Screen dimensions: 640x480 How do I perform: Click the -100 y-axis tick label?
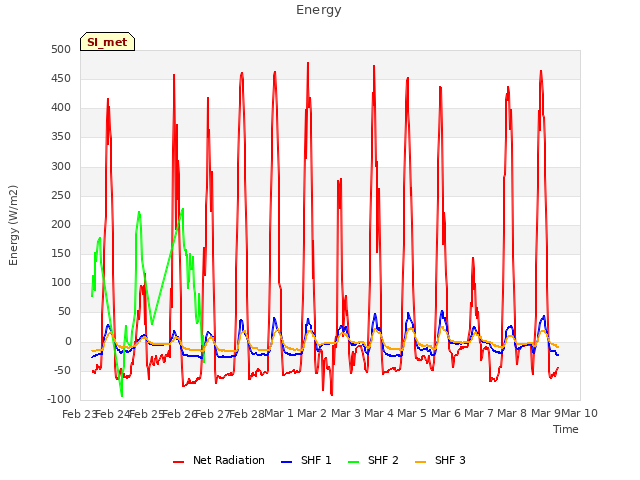coord(59,399)
